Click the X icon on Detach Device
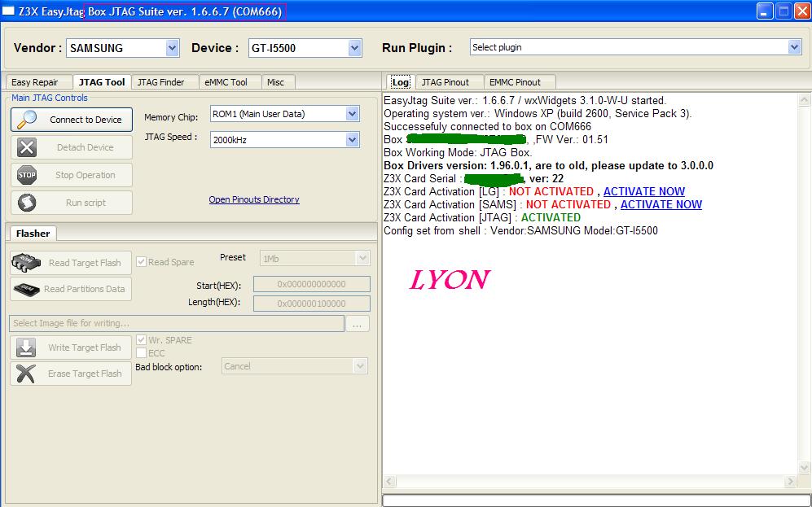 (27, 147)
